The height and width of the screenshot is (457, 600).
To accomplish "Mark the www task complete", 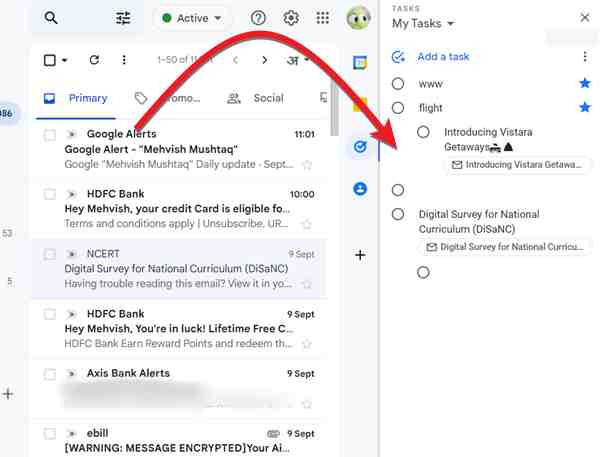I will (x=398, y=83).
